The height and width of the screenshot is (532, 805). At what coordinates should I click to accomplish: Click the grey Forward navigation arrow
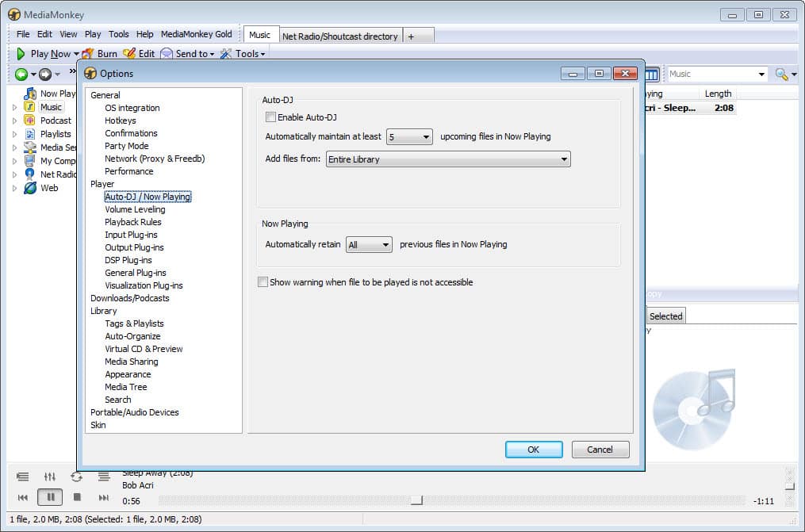pyautogui.click(x=45, y=75)
